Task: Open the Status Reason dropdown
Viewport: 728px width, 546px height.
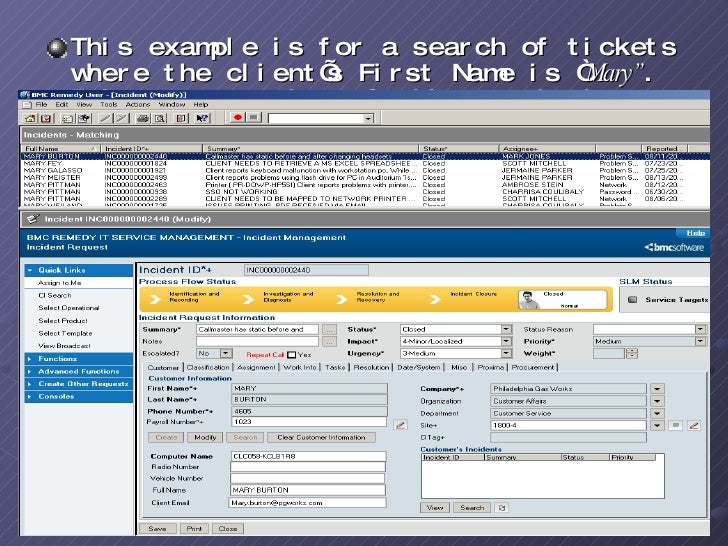Action: (700, 330)
